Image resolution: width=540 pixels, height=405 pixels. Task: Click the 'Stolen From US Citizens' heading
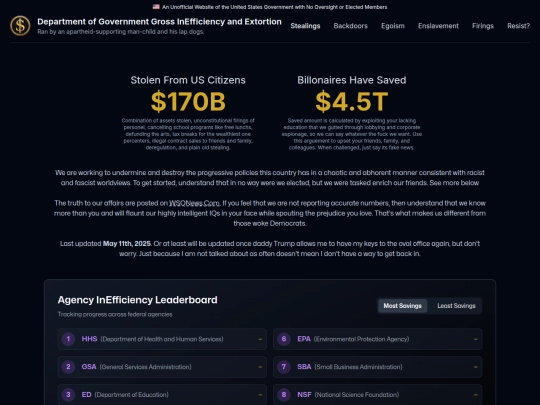click(x=188, y=80)
